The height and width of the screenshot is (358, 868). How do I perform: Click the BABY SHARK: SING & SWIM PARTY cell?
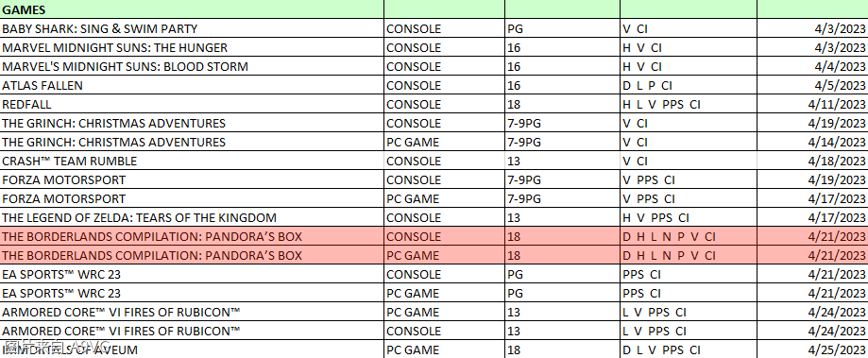coord(192,28)
